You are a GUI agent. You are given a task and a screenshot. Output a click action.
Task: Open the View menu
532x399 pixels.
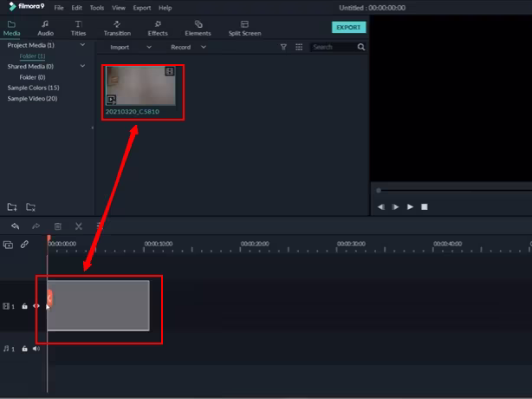(x=119, y=8)
